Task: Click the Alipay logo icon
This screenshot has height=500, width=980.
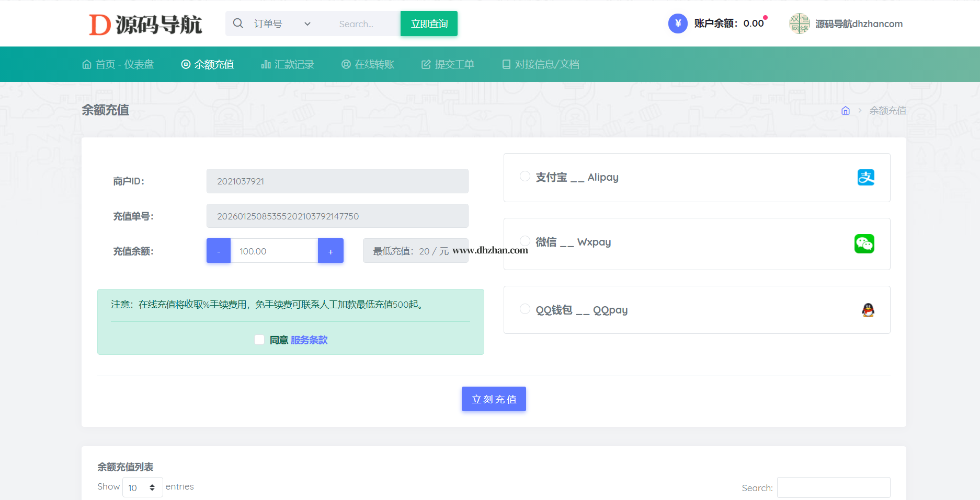Action: click(x=865, y=178)
